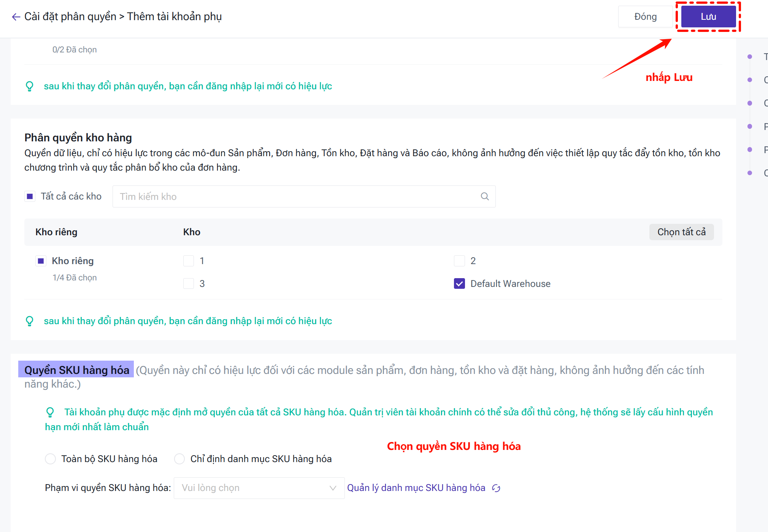Click lightbulb icon below warehouse list

point(30,321)
